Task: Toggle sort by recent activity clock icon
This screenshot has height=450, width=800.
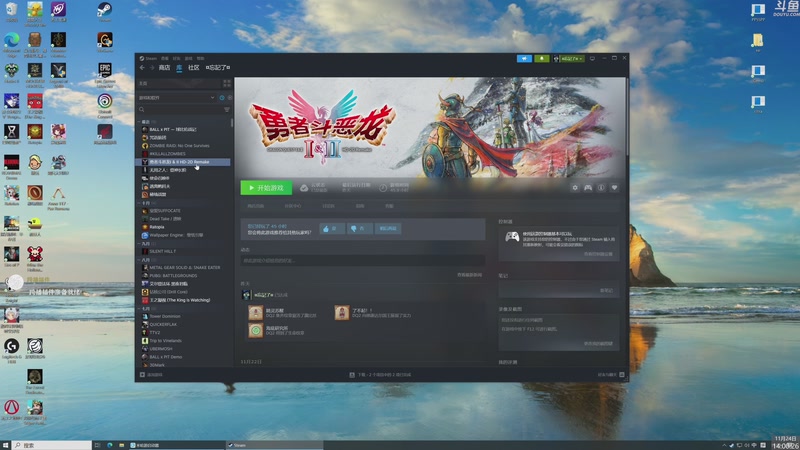Action: pyautogui.click(x=221, y=97)
